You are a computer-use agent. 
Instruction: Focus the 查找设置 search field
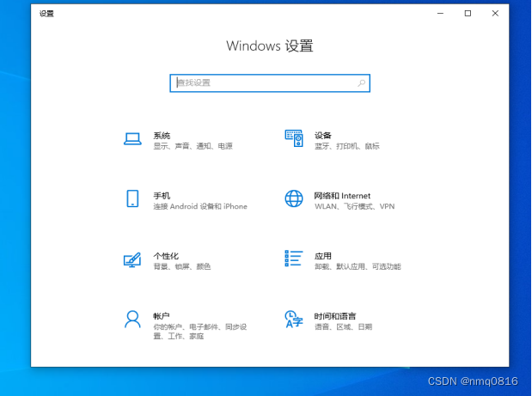tap(270, 83)
